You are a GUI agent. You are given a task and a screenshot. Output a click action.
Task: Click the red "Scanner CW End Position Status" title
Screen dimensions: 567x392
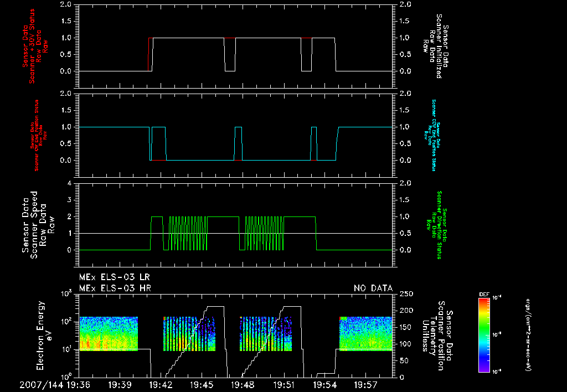[37, 135]
